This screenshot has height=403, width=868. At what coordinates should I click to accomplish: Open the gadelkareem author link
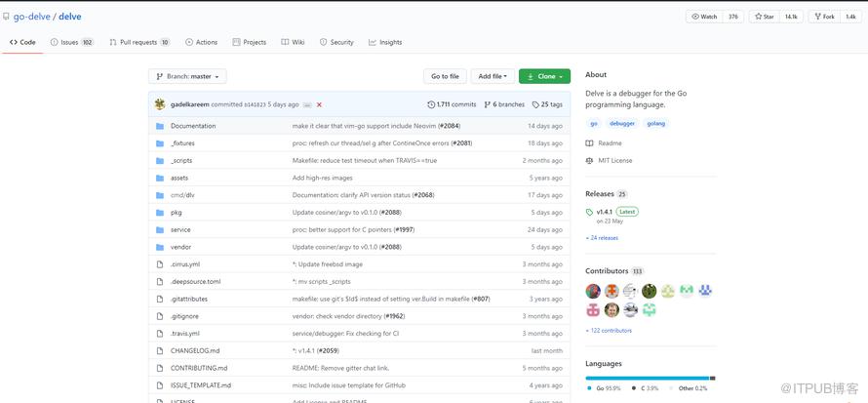[190, 104]
